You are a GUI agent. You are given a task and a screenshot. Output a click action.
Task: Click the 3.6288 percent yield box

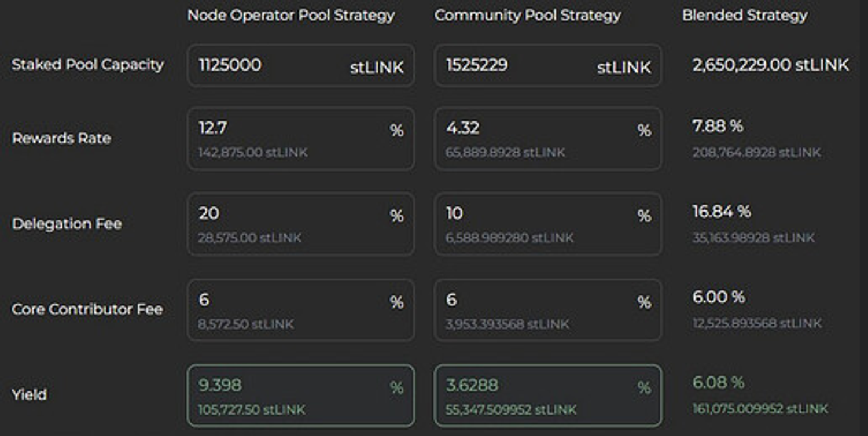[x=547, y=395]
